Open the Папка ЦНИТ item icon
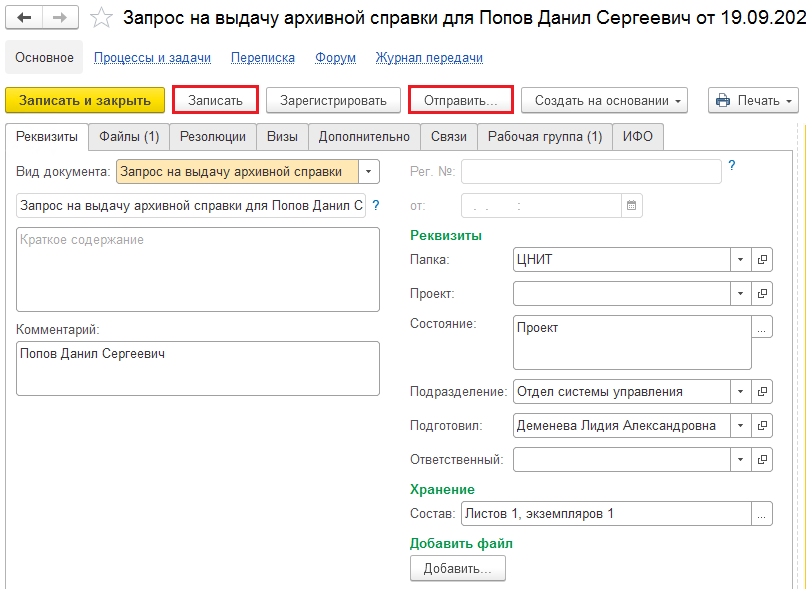The width and height of the screenshot is (806, 589). (762, 260)
